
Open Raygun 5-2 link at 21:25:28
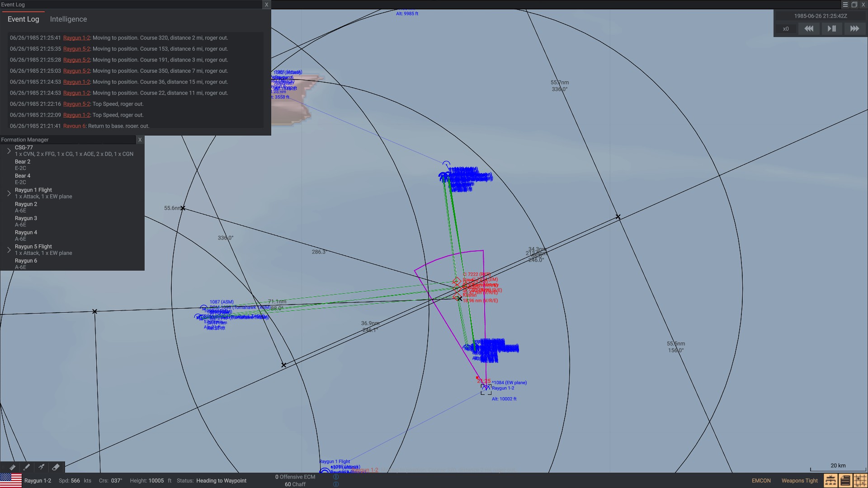[x=76, y=60]
